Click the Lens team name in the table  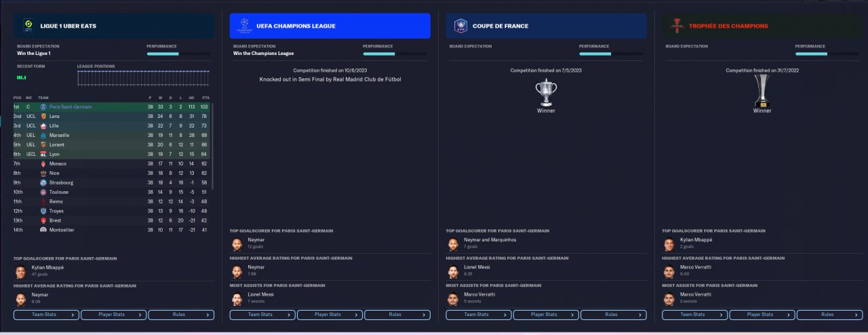tap(55, 116)
